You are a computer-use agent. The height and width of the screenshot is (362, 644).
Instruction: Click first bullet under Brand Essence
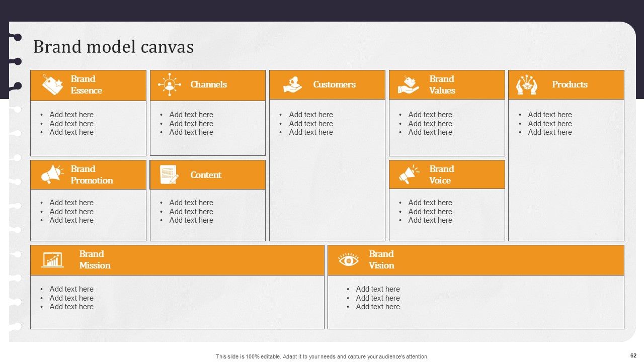pyautogui.click(x=71, y=115)
